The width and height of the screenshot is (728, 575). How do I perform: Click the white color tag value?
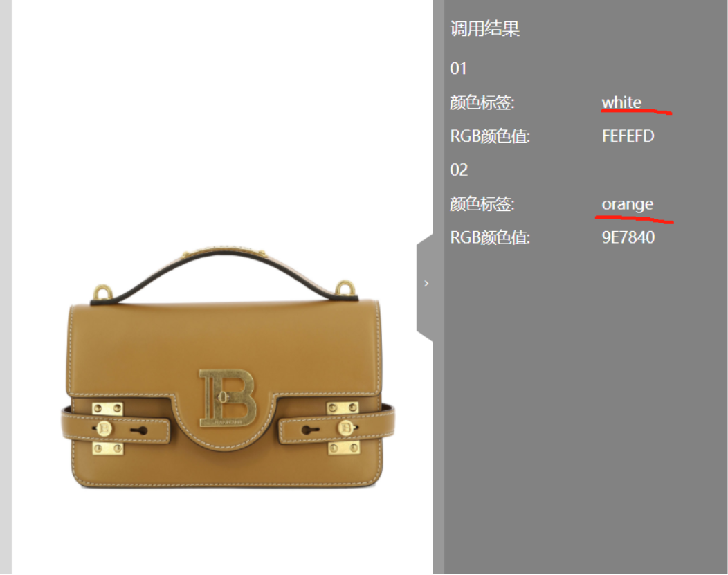[x=621, y=102]
